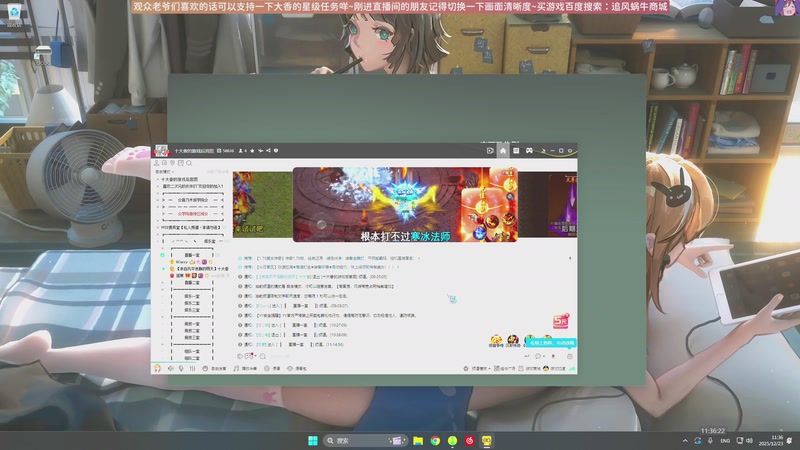Select 直播二室 room in the channel tree
800x450 pixels.
point(192,282)
